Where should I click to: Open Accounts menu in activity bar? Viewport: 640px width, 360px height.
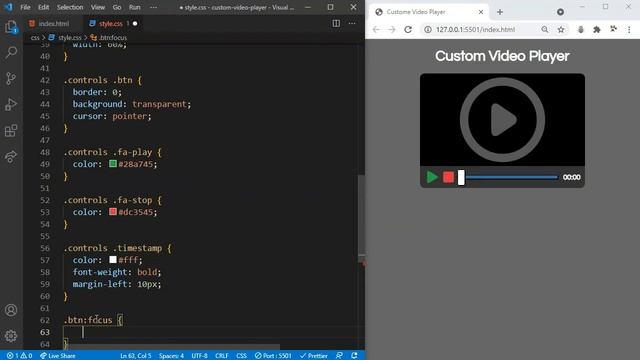(11, 310)
